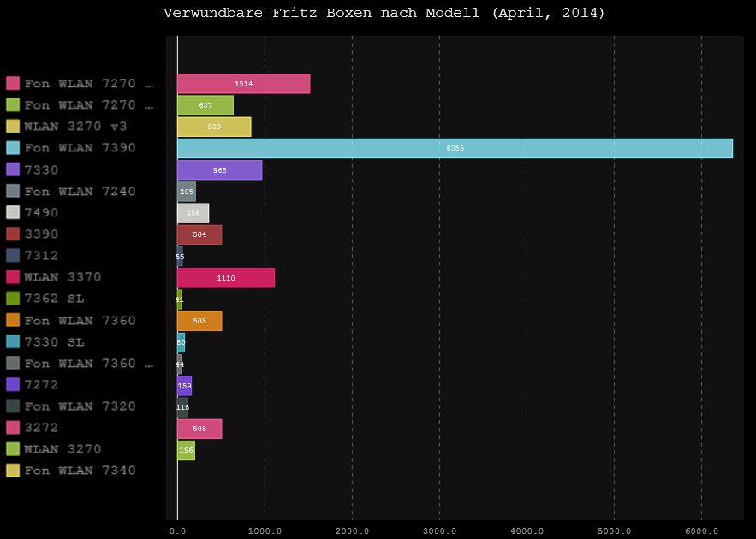
Task: Select the crimson bar with value 1110
Action: 226,277
